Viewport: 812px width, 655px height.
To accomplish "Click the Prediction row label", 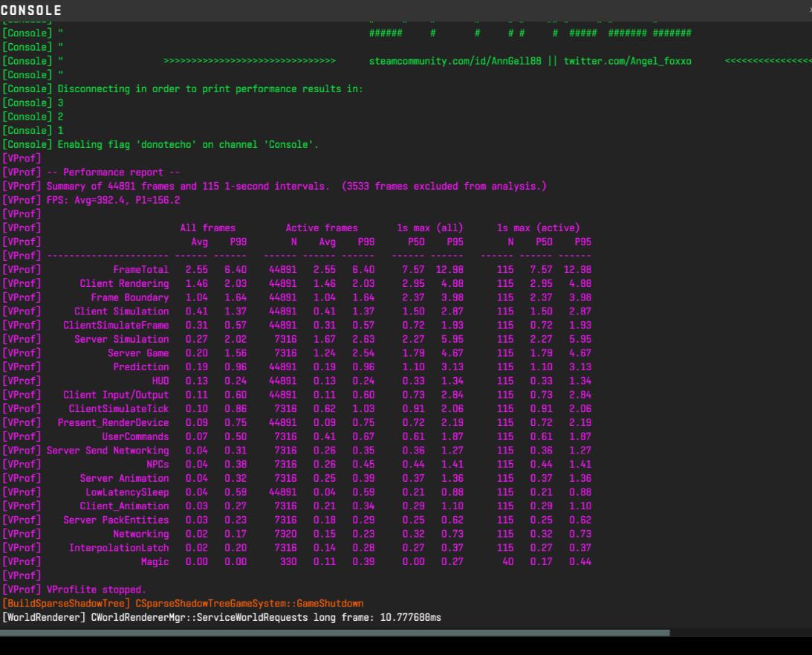I will [x=141, y=367].
